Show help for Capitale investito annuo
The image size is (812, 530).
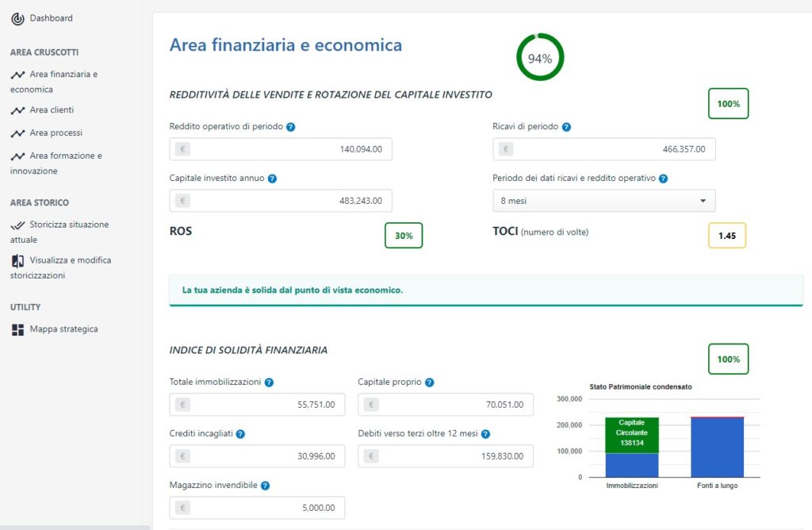pos(273,179)
